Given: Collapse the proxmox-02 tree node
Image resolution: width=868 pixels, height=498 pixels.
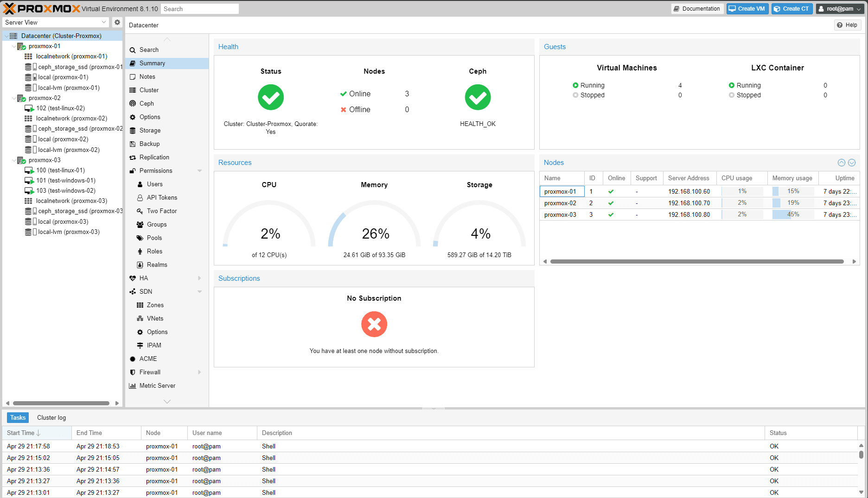Looking at the screenshot, I should click(x=13, y=98).
